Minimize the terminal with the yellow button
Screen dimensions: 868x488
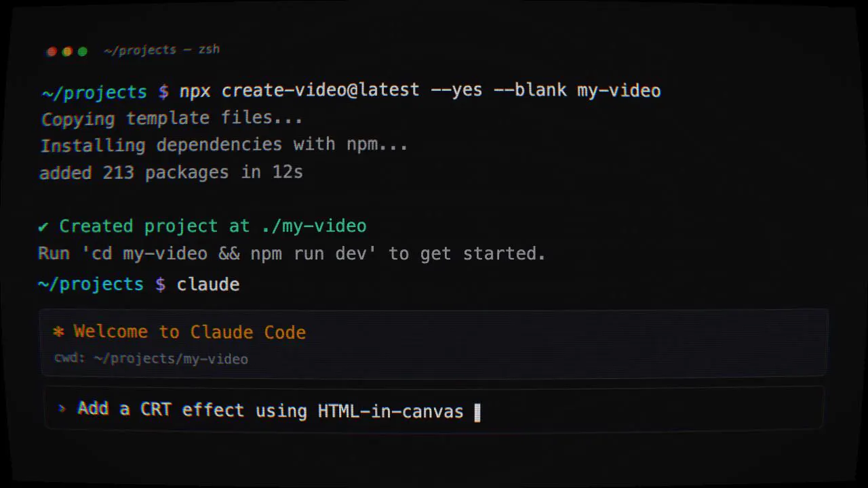coord(67,52)
